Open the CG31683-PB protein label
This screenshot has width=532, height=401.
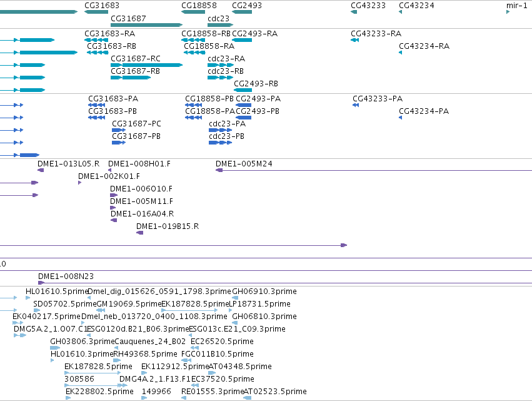point(113,111)
